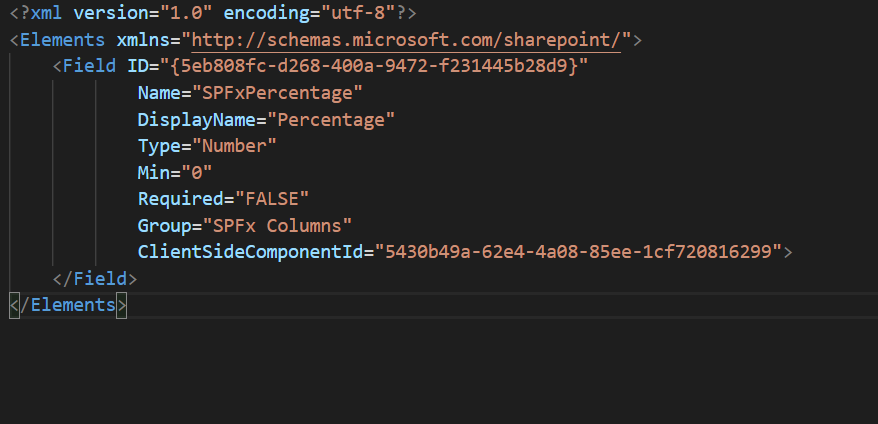Click the "Percentage" display name value
The width and height of the screenshot is (878, 424).
coord(331,120)
